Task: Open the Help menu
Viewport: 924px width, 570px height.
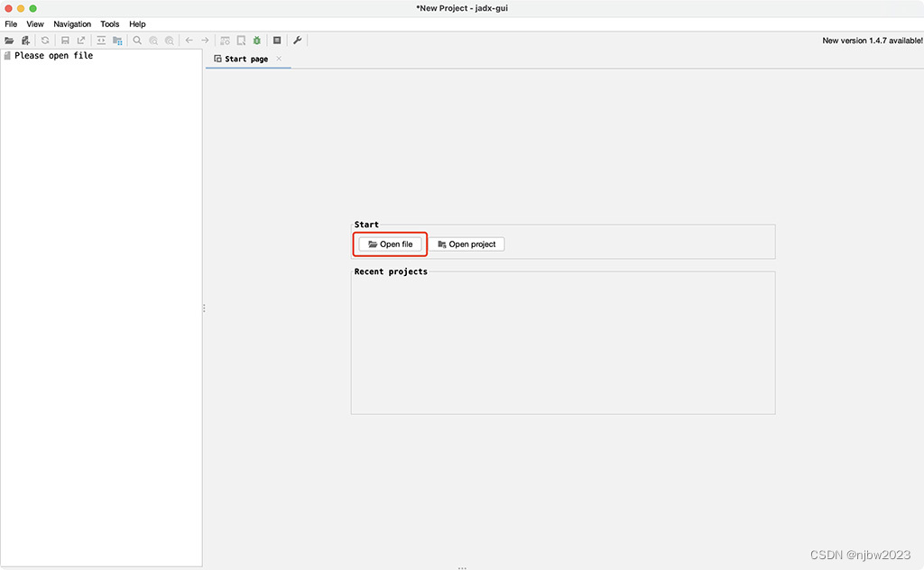Action: [137, 24]
